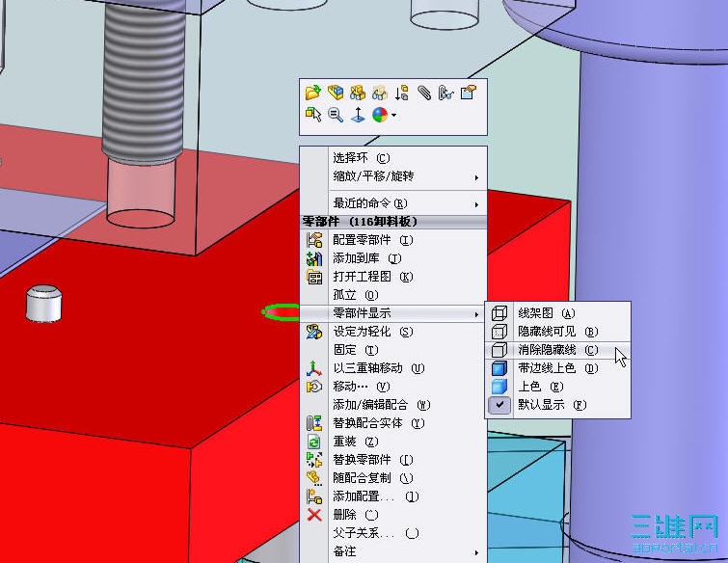The image size is (728, 563).
Task: Click the 添加配置 icon
Action: 314,496
